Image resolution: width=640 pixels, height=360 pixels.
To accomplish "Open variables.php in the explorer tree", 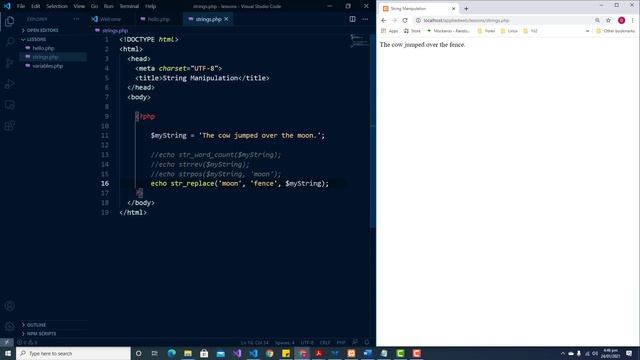I will point(48,66).
